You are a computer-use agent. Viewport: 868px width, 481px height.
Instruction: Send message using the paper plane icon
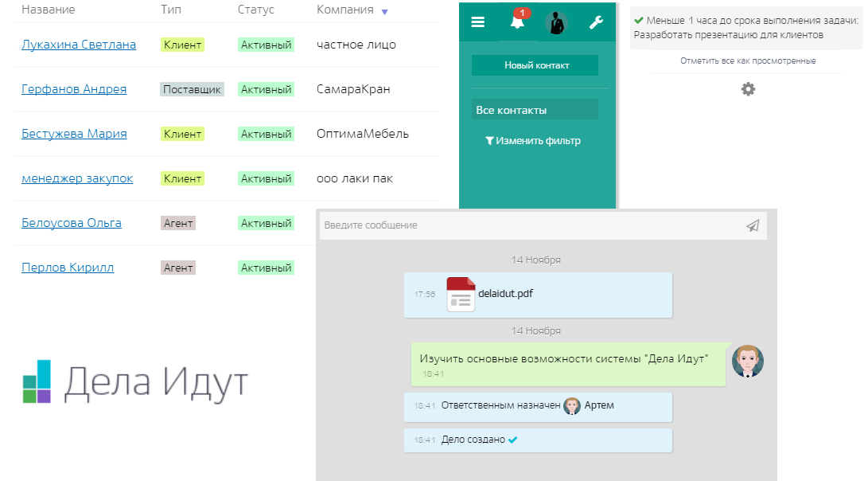coord(752,226)
